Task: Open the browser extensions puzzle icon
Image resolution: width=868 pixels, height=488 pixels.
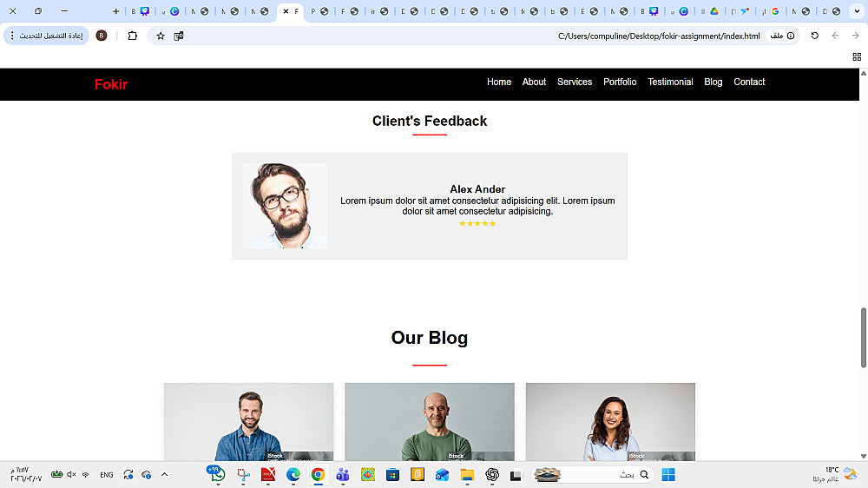Action: [132, 36]
